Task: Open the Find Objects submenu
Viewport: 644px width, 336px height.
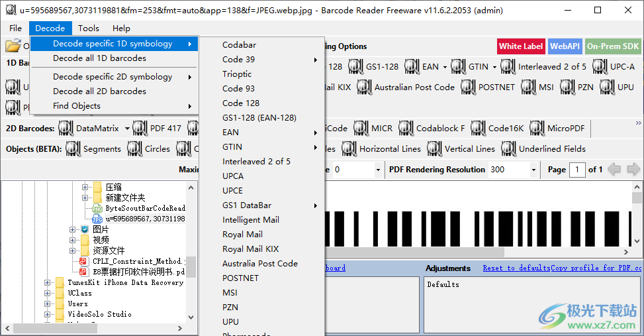Action: pos(115,106)
